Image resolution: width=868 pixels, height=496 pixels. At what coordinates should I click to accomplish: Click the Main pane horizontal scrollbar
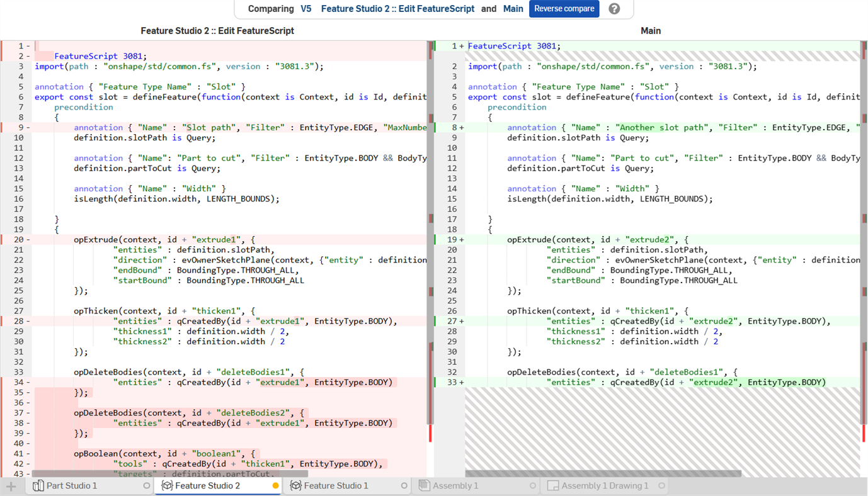[x=603, y=473]
